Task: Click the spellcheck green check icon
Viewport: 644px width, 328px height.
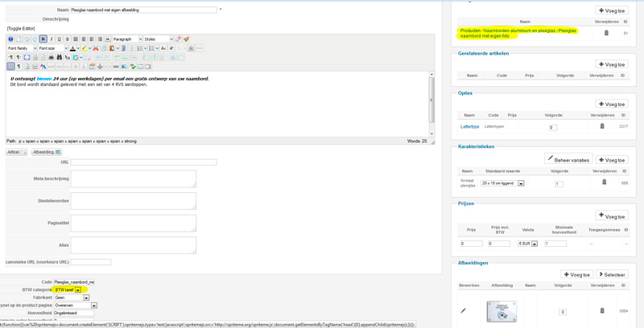Action: pyautogui.click(x=133, y=67)
